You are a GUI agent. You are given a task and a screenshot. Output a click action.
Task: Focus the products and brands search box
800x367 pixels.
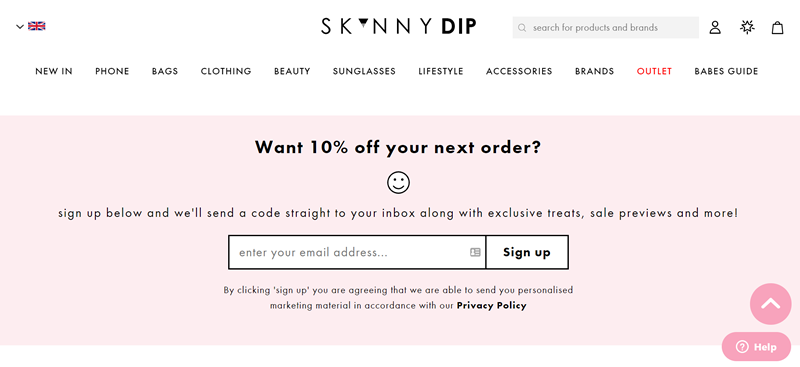pyautogui.click(x=606, y=28)
